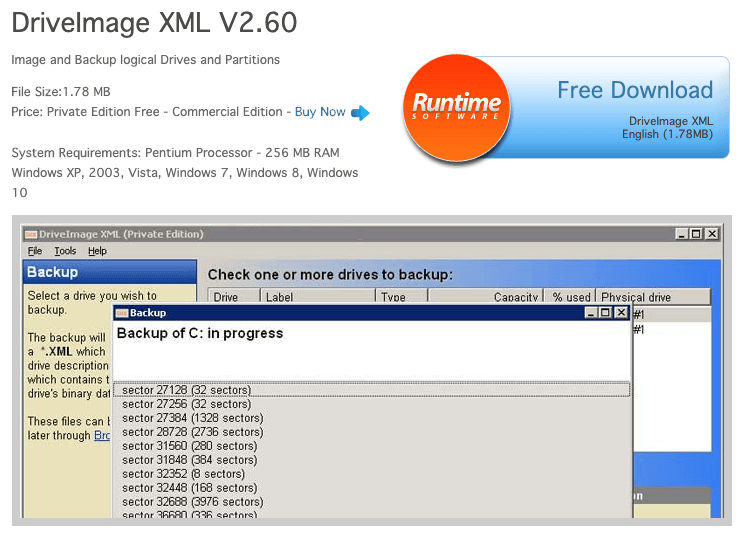Select the 'sector 27256 (32 sectors)' row
Screen dimensions: 746x538
pyautogui.click(x=372, y=404)
